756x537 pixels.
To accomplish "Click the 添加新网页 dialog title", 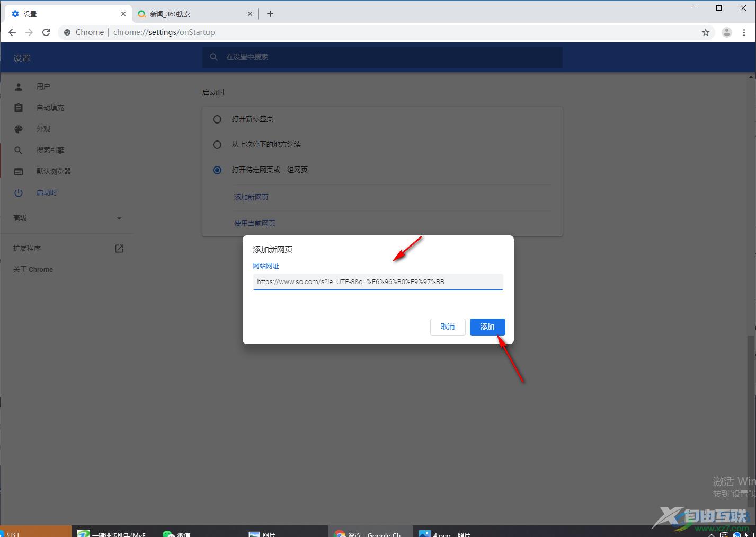I will (x=273, y=249).
